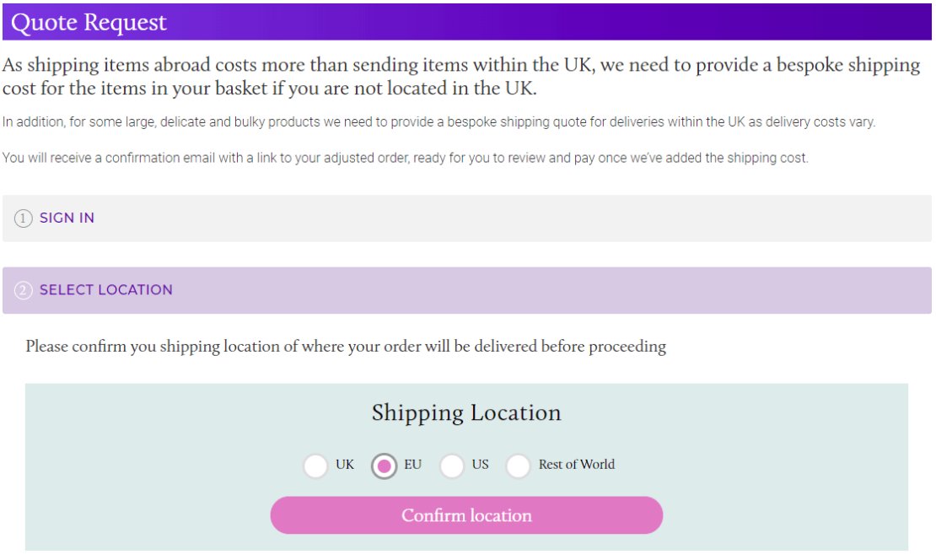
Task: Choose the EU shipping radio button
Action: (384, 466)
